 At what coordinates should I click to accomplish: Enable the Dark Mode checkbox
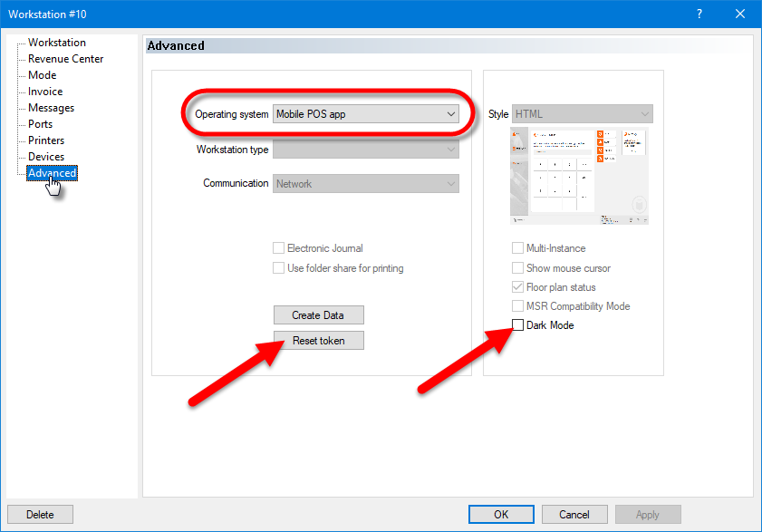(x=518, y=325)
